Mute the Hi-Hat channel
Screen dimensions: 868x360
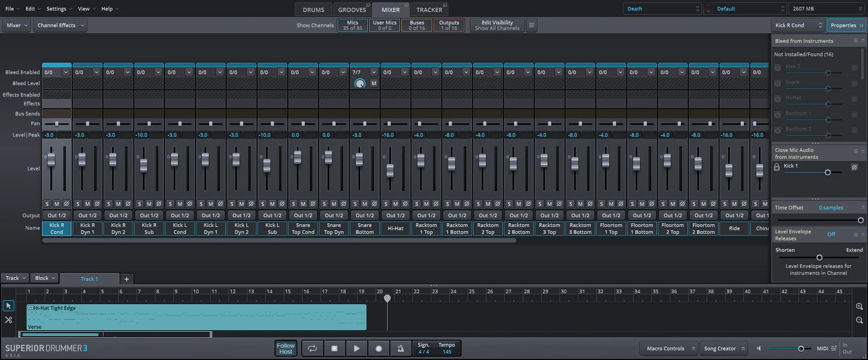tap(395, 204)
